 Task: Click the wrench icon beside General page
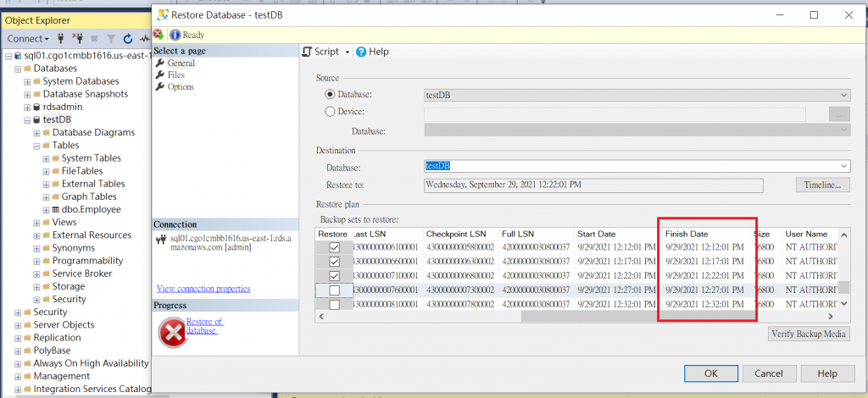pyautogui.click(x=160, y=63)
